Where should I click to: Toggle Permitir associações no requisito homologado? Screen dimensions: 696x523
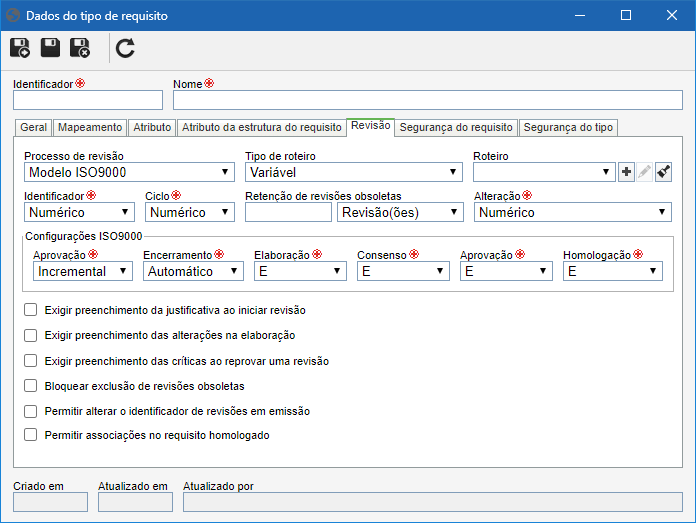coord(31,435)
